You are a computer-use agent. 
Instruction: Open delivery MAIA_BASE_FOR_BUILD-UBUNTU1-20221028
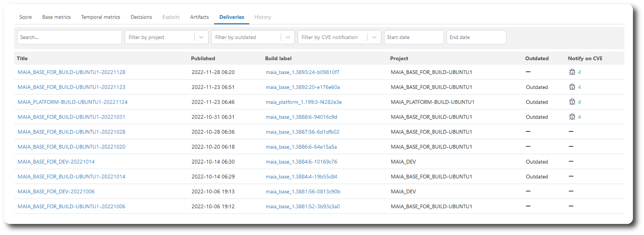point(72,132)
